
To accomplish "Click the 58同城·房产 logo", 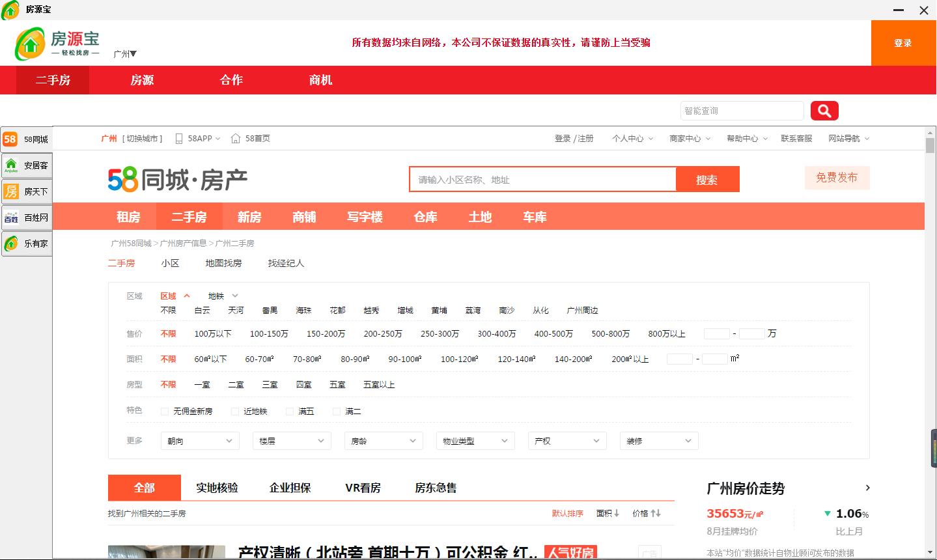I will tap(178, 180).
